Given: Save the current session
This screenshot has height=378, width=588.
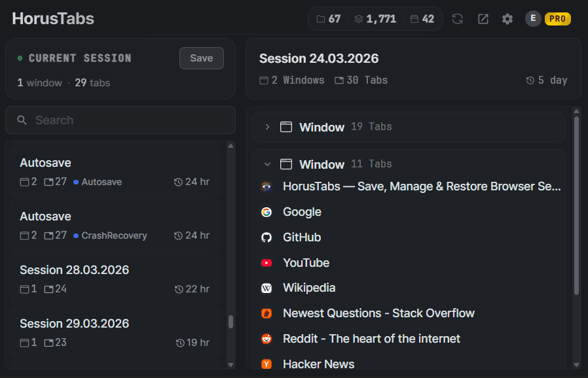Looking at the screenshot, I should [x=202, y=58].
